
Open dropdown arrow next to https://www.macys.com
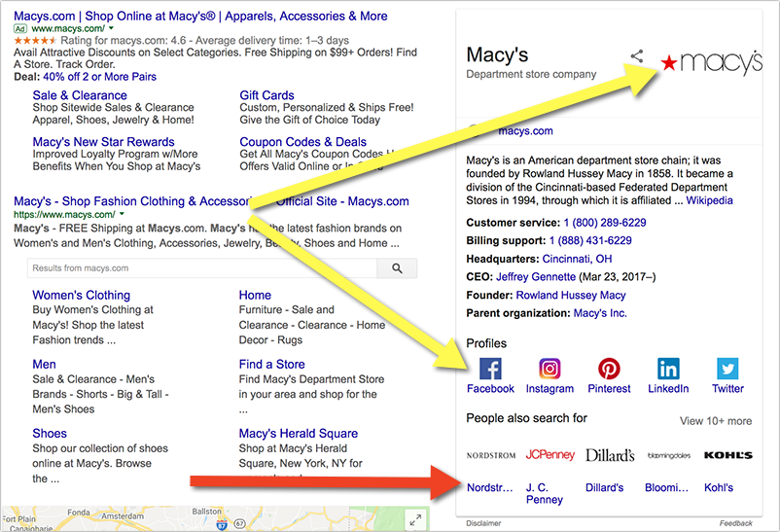click(122, 212)
